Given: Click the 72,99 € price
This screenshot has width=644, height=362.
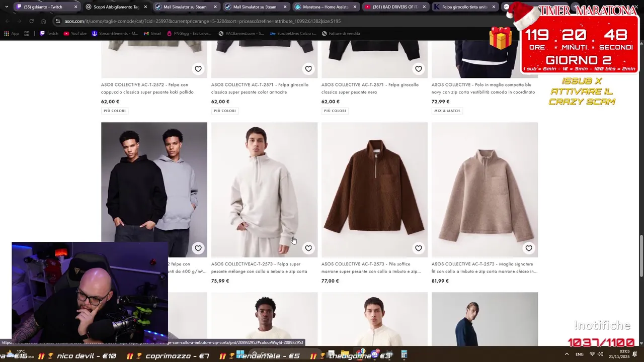Looking at the screenshot, I should [x=440, y=102].
